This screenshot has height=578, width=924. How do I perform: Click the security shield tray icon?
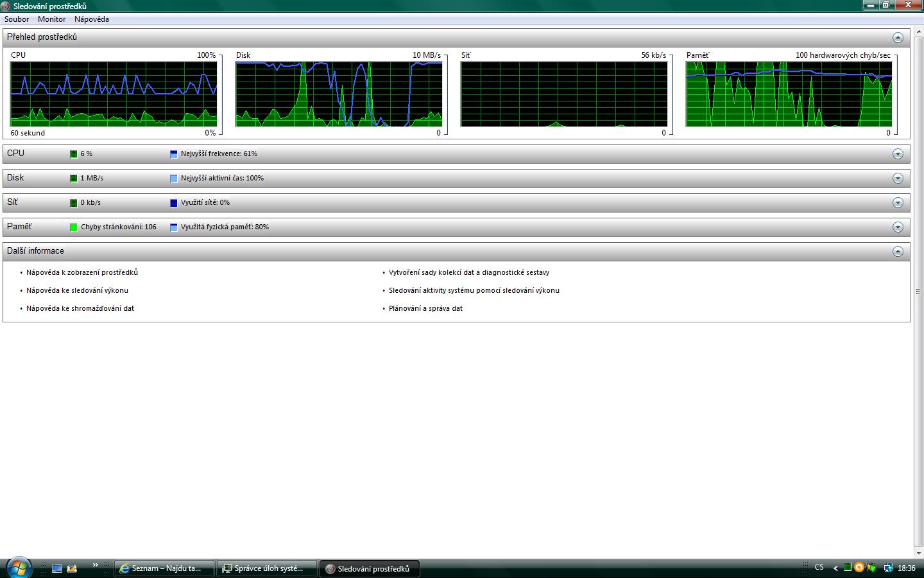[x=871, y=568]
